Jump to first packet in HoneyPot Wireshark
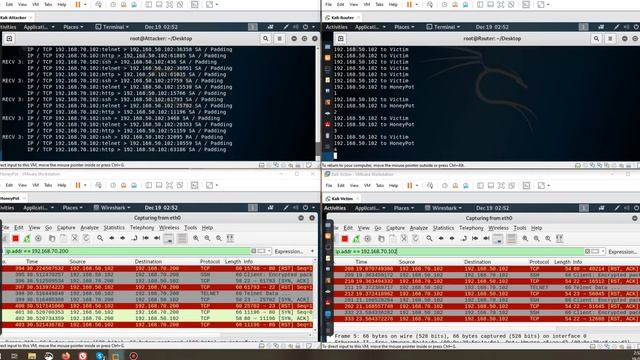 146,238
